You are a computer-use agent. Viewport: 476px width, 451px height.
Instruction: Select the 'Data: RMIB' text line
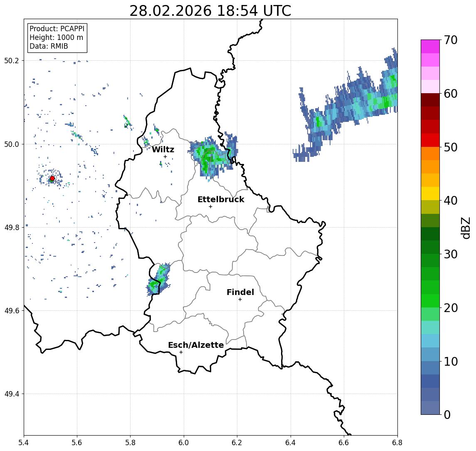point(49,46)
